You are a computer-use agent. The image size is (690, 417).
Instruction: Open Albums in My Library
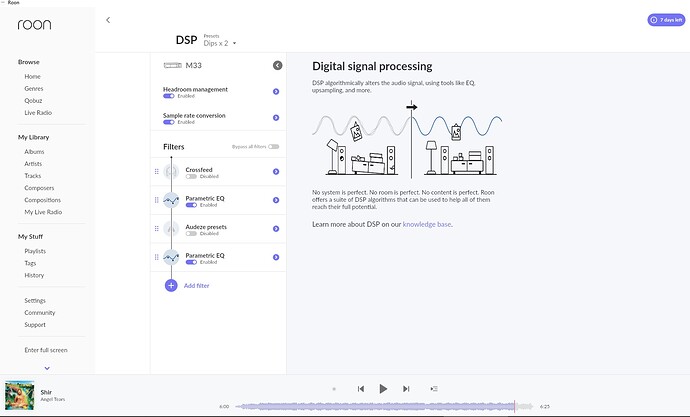34,152
